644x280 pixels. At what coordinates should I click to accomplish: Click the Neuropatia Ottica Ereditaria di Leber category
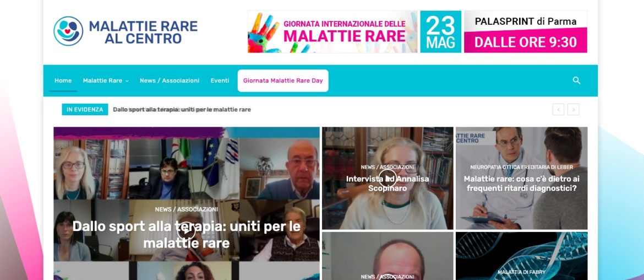[521, 168]
